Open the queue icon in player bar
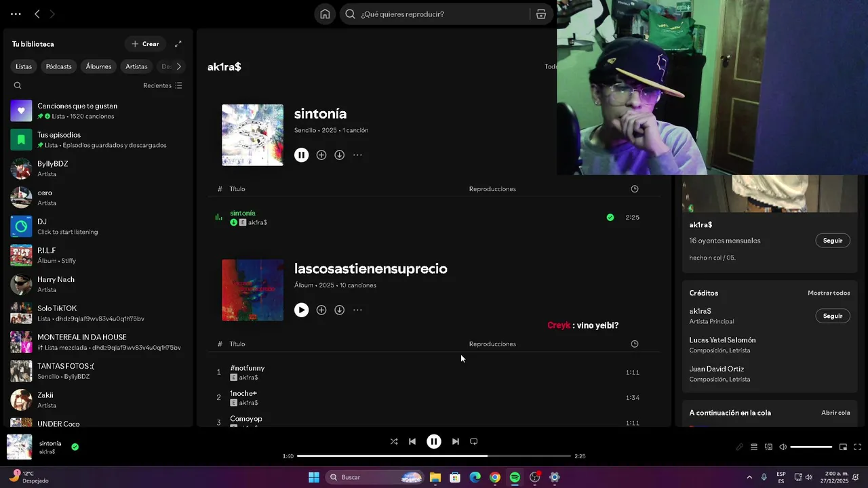 click(754, 447)
